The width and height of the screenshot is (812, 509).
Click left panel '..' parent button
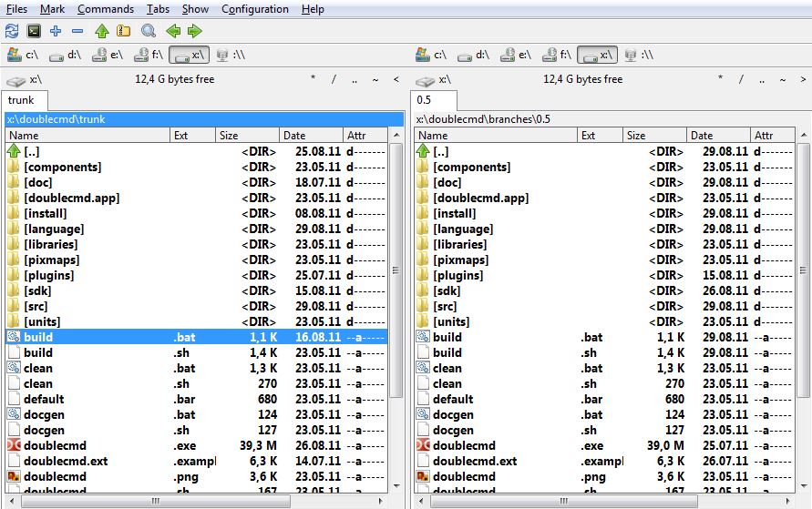tap(355, 79)
